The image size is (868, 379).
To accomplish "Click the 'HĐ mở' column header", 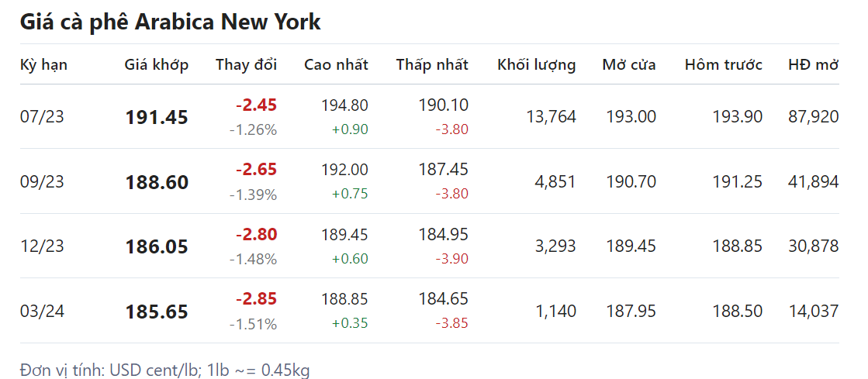I will pos(813,65).
